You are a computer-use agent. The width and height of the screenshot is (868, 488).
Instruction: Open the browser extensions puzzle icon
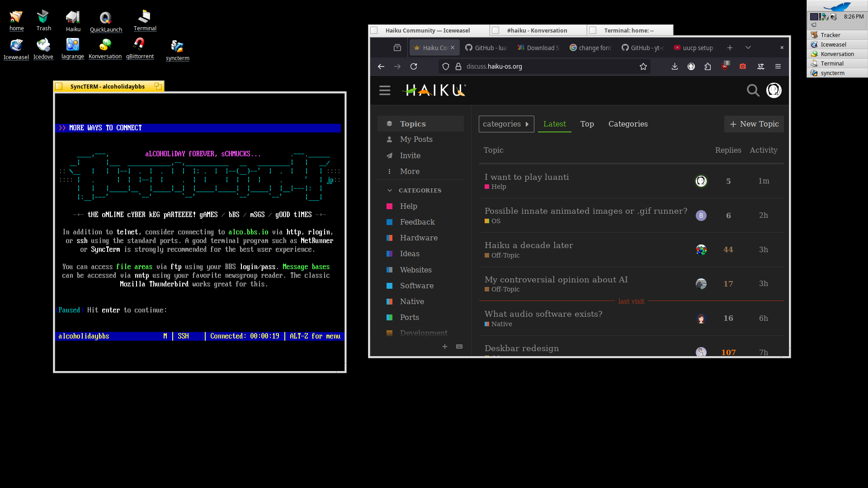click(708, 66)
